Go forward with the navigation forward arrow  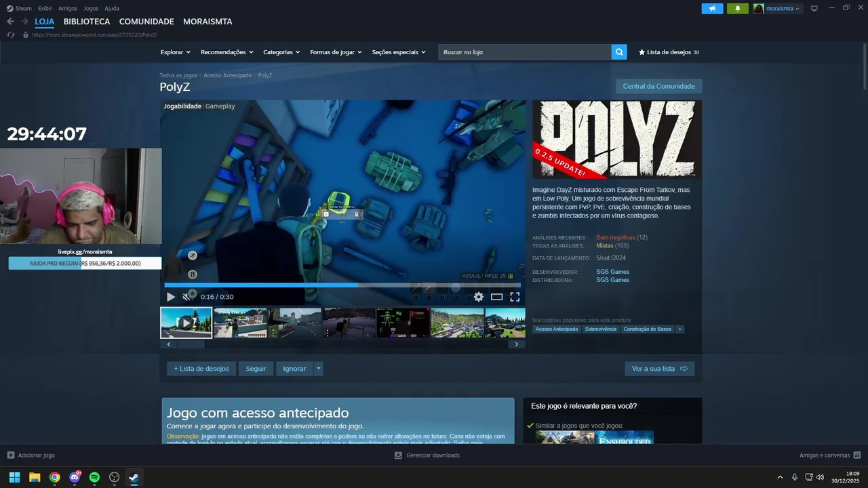point(24,22)
